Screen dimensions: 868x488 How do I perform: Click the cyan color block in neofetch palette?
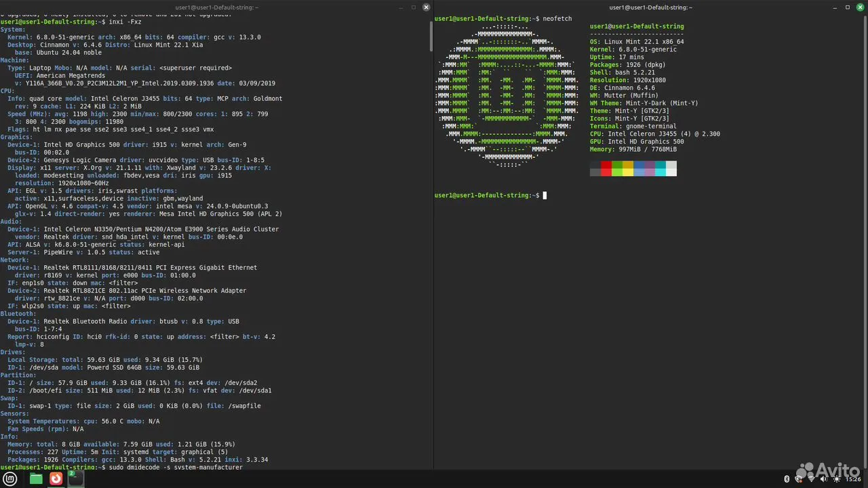(660, 169)
